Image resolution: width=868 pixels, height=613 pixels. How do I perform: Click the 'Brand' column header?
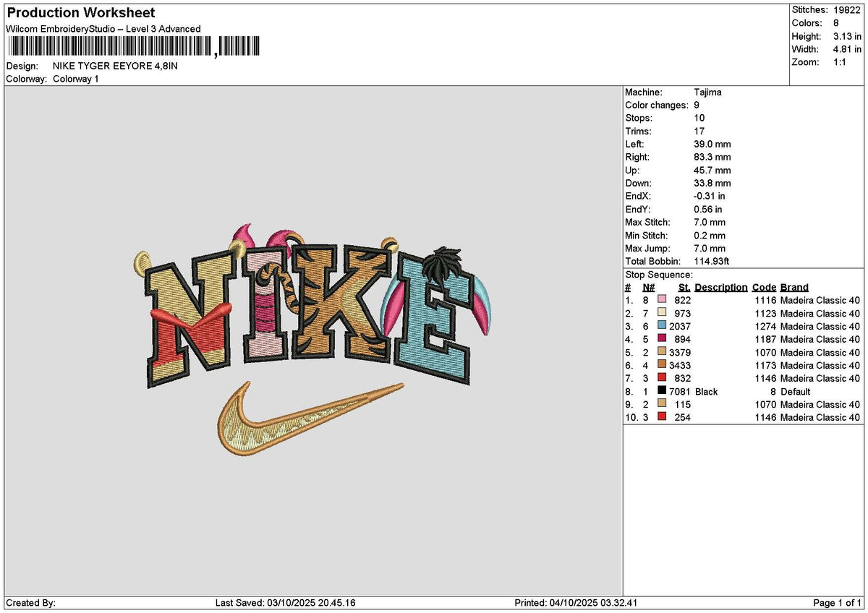pos(794,287)
